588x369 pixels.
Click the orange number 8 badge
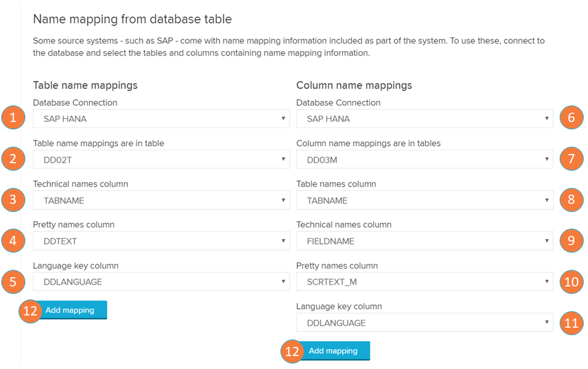[571, 200]
